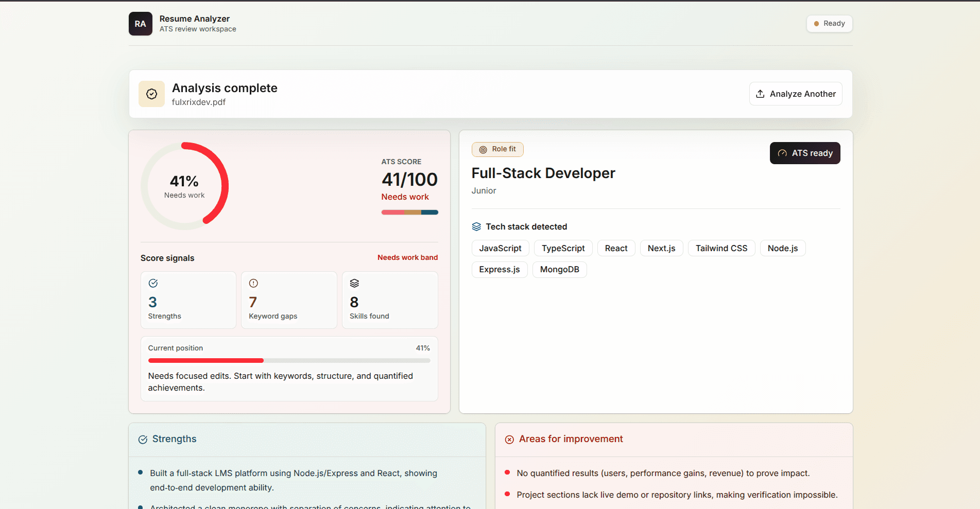
Task: Click the Needs work label under 41/100
Action: pyautogui.click(x=405, y=197)
